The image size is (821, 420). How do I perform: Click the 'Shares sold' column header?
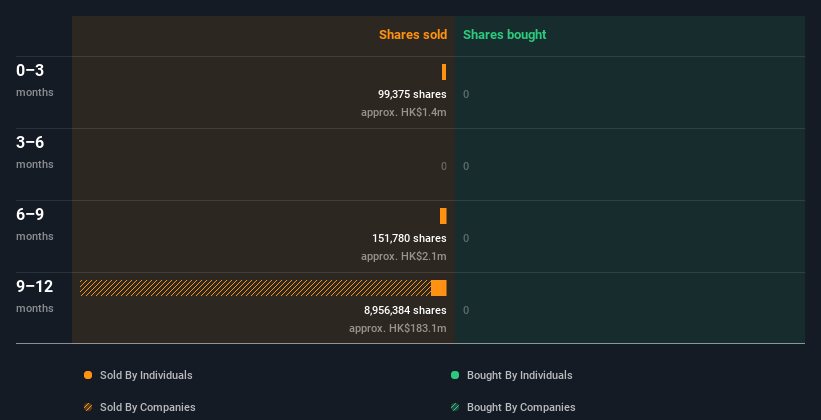(x=413, y=35)
